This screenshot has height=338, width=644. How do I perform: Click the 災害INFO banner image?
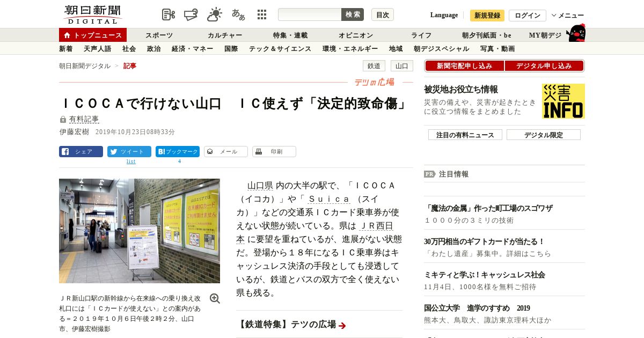tap(563, 101)
